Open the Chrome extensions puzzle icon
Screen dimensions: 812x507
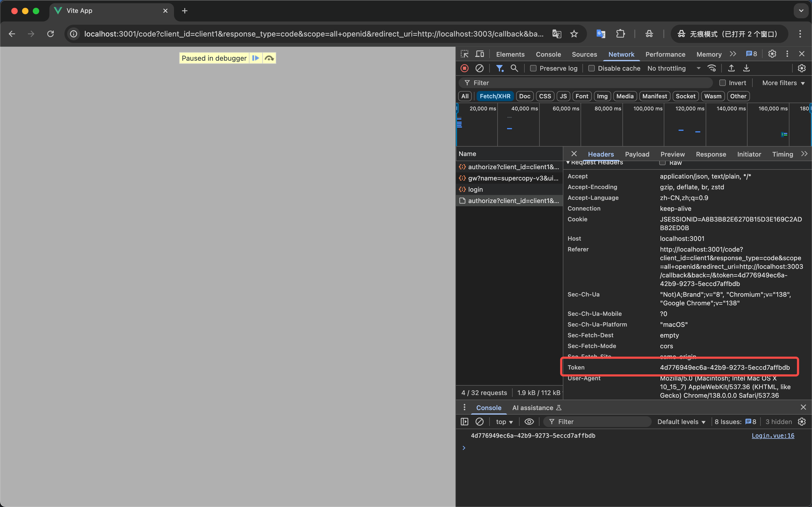[620, 34]
